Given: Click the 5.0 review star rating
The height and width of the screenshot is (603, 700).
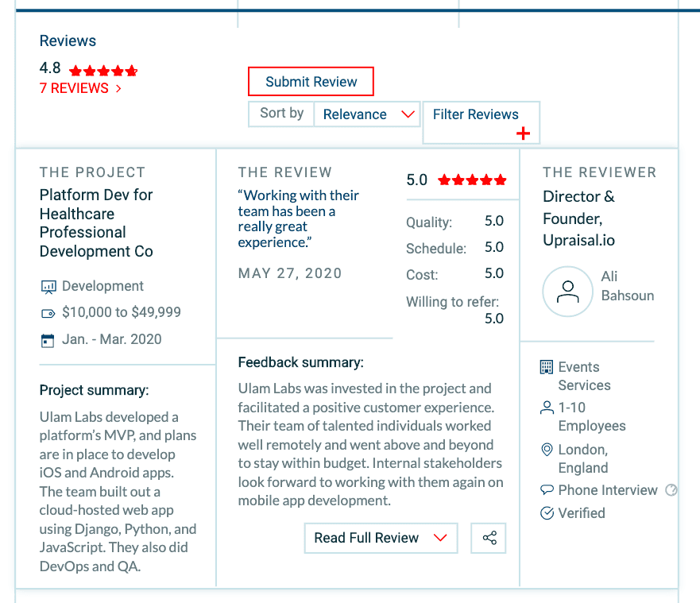Looking at the screenshot, I should click(472, 180).
